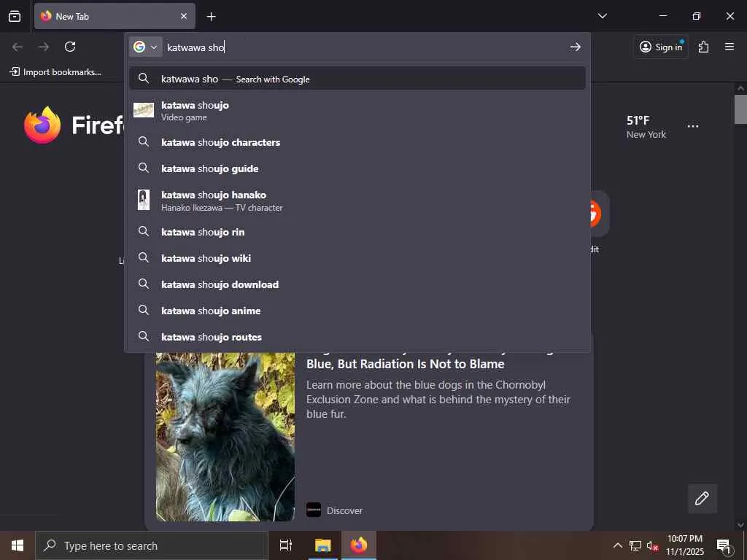747x560 pixels.
Task: Show hidden system tray icons
Action: click(x=617, y=545)
